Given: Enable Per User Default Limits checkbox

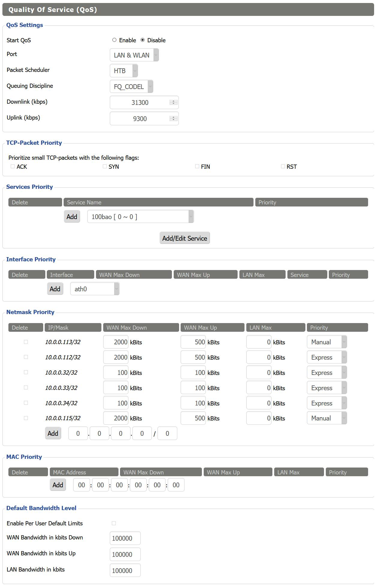Looking at the screenshot, I should [x=114, y=523].
